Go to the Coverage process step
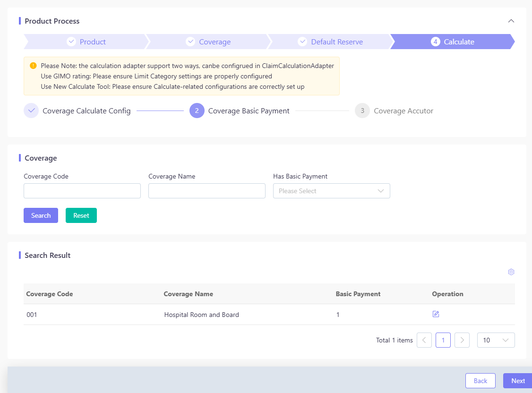 coord(208,42)
